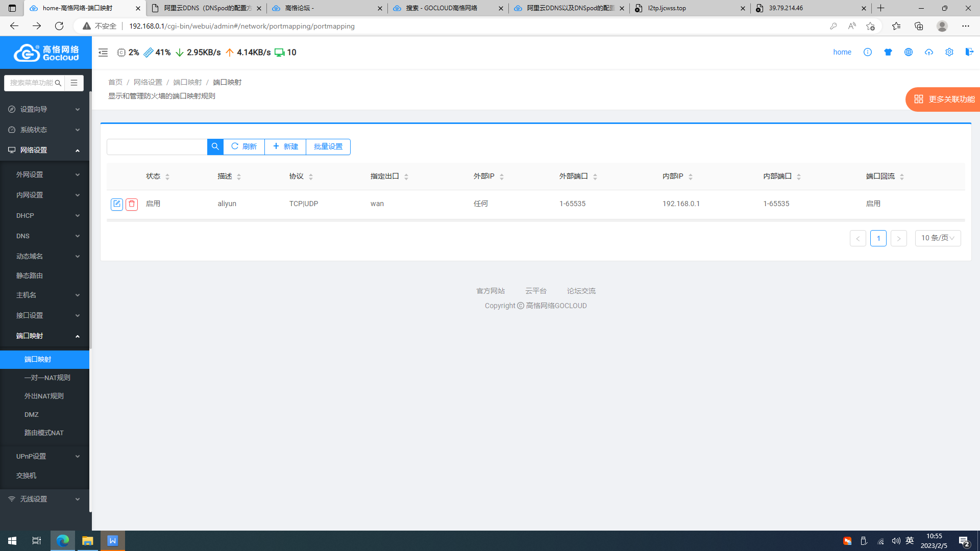Open the settings gear in header
Image resolution: width=980 pixels, height=551 pixels.
coord(949,52)
